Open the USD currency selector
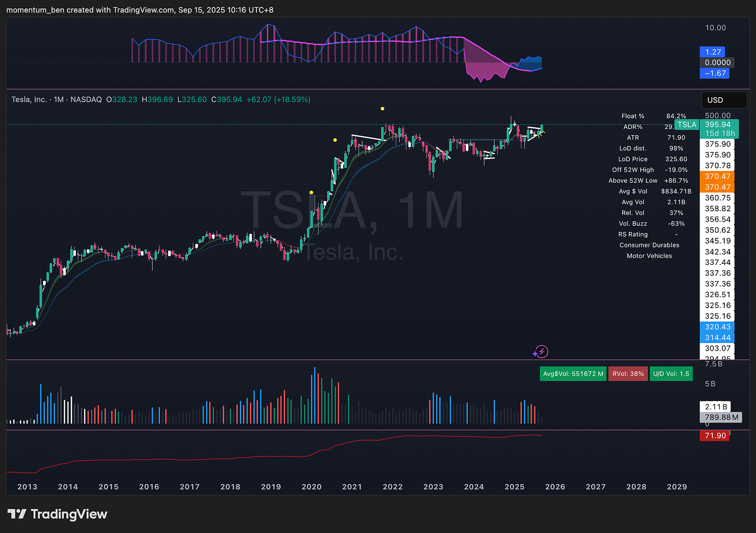756x533 pixels. point(724,100)
